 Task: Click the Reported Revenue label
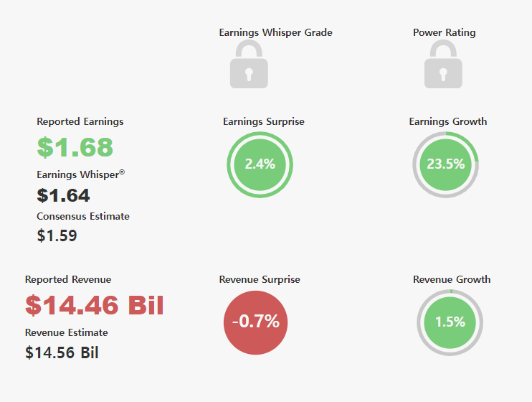coord(68,279)
